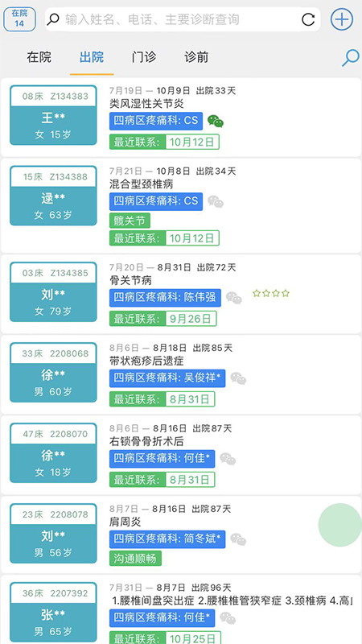Click the four-star rating for 刘** 79岁
This screenshot has width=362, height=644.
[271, 293]
